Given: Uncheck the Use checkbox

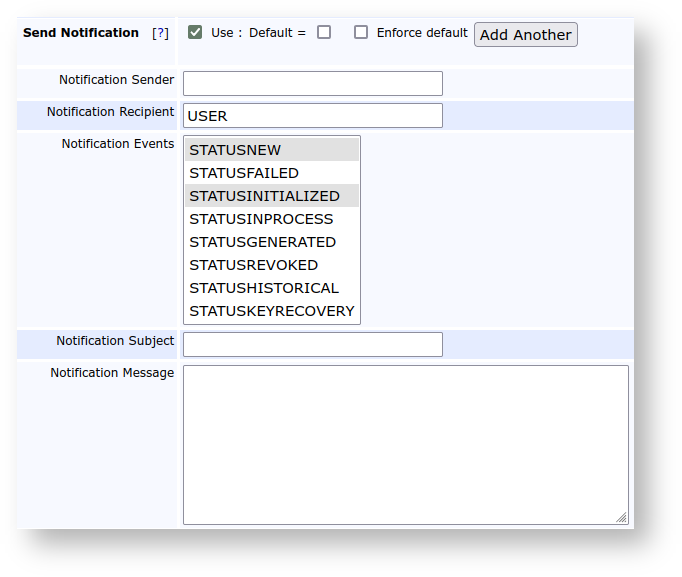Looking at the screenshot, I should (195, 32).
